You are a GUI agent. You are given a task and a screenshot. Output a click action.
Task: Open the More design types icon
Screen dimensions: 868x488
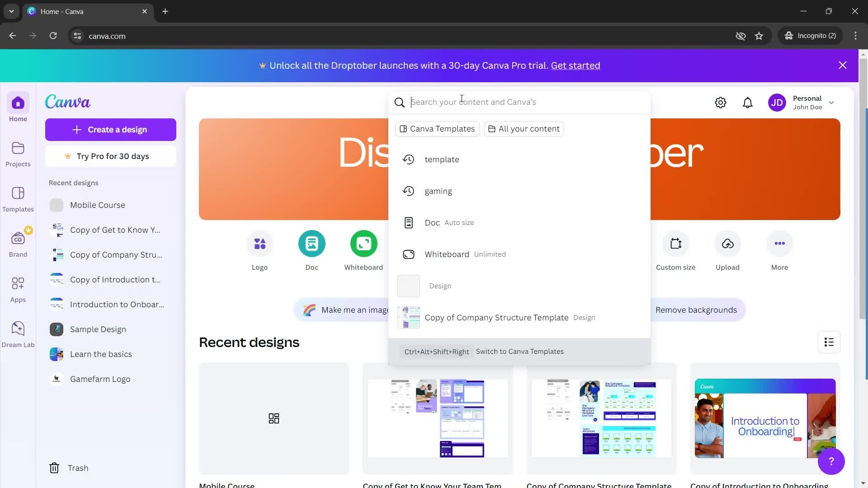pos(780,244)
